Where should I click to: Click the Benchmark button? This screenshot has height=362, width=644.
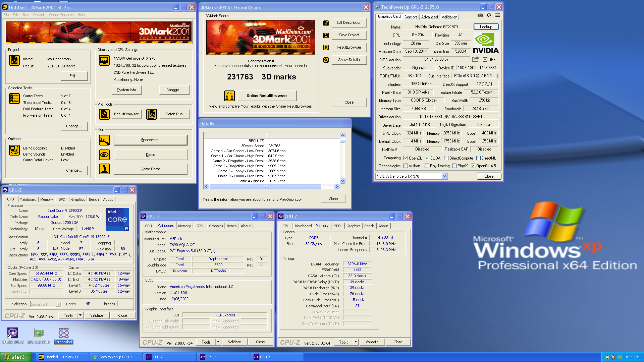pyautogui.click(x=151, y=140)
